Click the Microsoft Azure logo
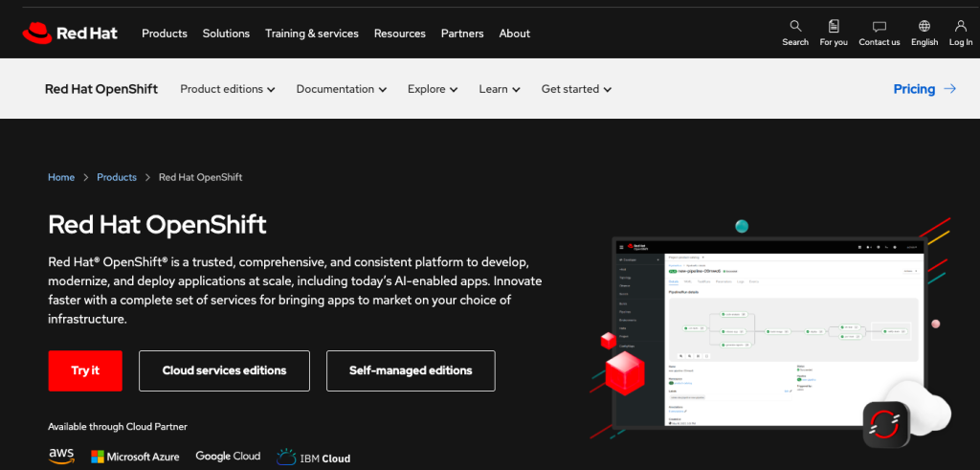Screen dimensions: 980x470 point(135,457)
